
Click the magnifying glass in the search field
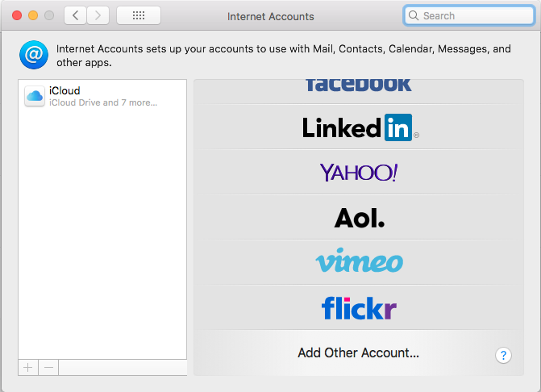tap(414, 15)
